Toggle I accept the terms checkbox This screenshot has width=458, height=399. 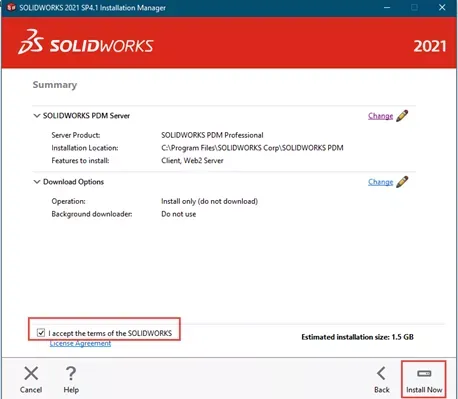(41, 333)
